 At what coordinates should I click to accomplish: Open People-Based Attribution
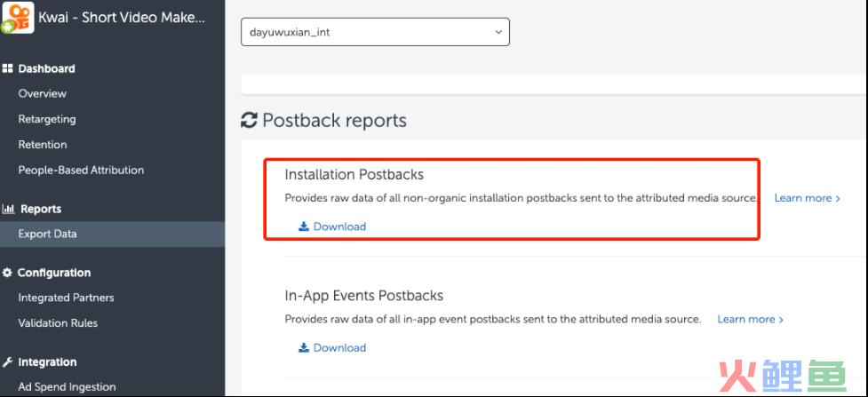click(81, 170)
